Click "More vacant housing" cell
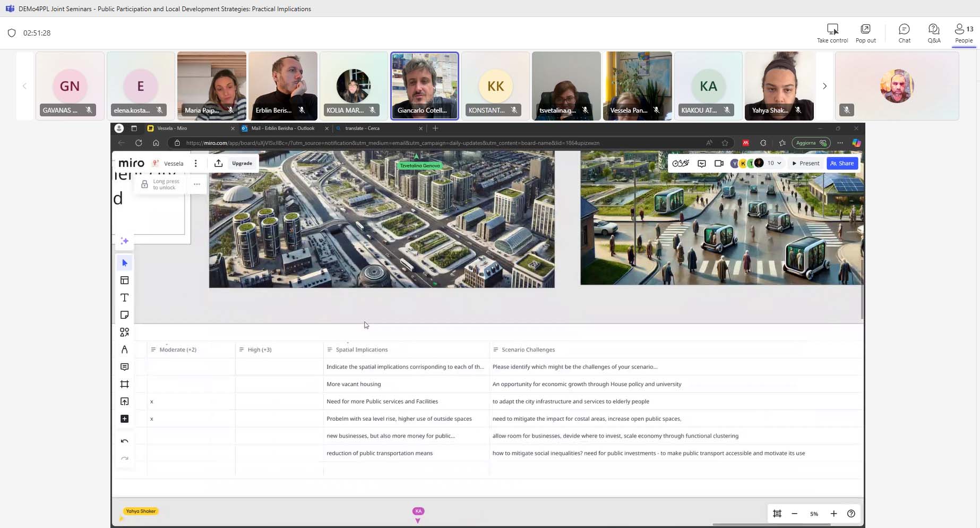The height and width of the screenshot is (528, 980). coord(406,384)
